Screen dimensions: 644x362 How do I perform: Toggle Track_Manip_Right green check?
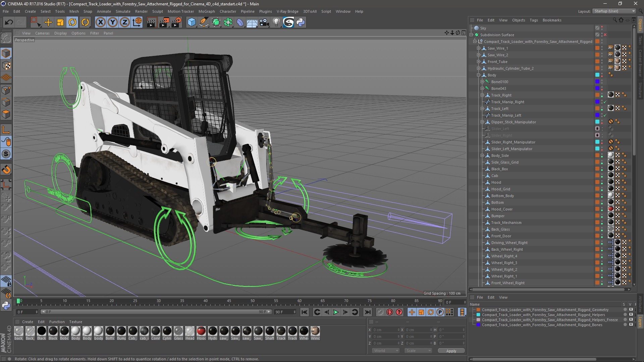point(605,102)
